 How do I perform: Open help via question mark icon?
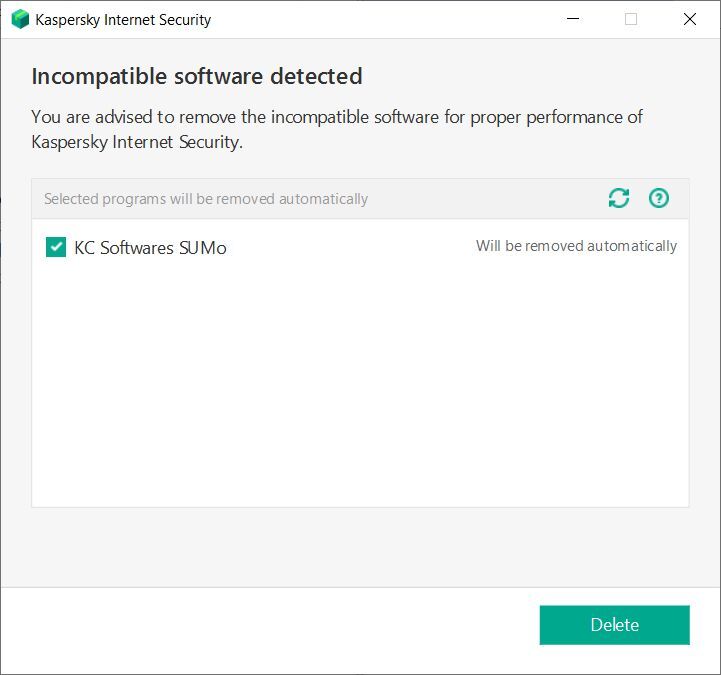658,198
